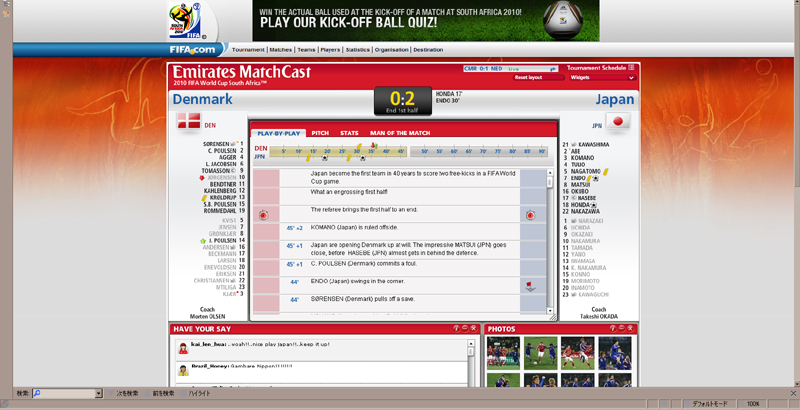Click player KAWASHIMA in Japan lineup
The image size is (800, 410).
(594, 145)
